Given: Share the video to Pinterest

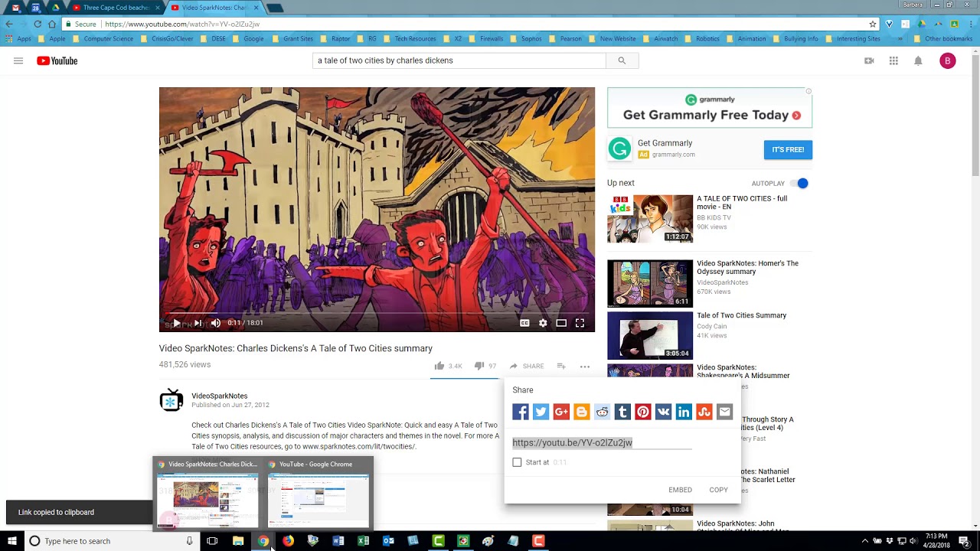Looking at the screenshot, I should (x=643, y=412).
